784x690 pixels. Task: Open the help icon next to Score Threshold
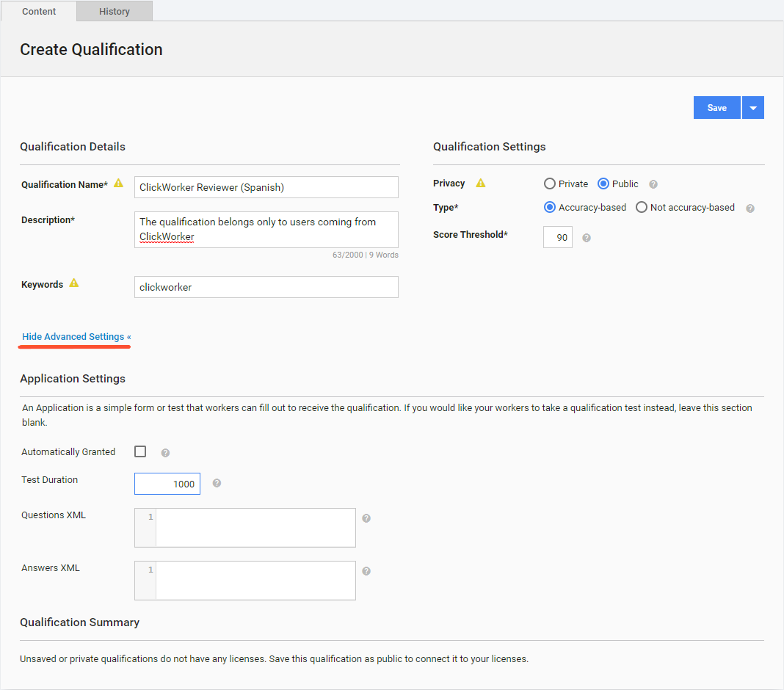click(x=587, y=238)
